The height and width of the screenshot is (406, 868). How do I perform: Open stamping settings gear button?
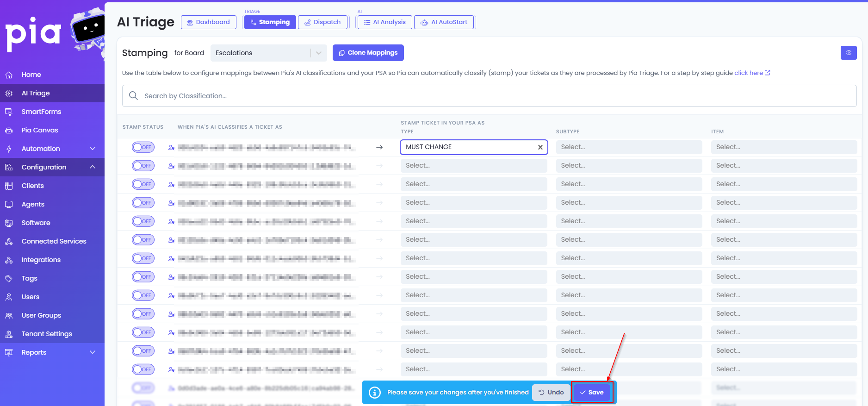pos(849,53)
